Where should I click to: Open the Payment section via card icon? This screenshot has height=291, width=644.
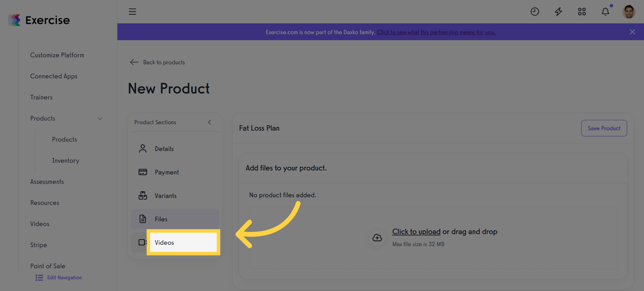(143, 172)
